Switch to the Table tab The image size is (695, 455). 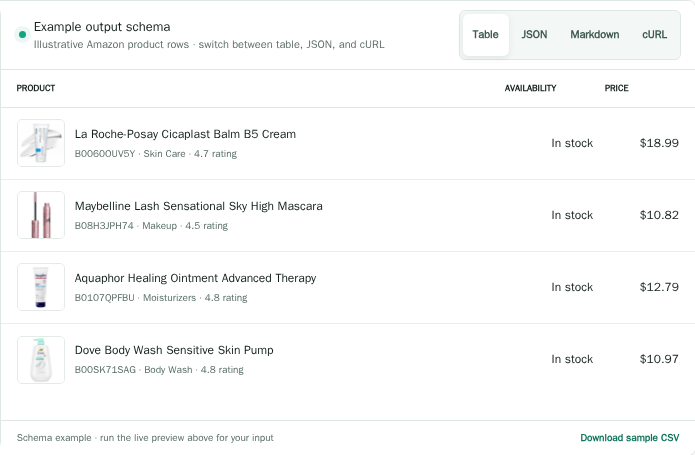(485, 35)
